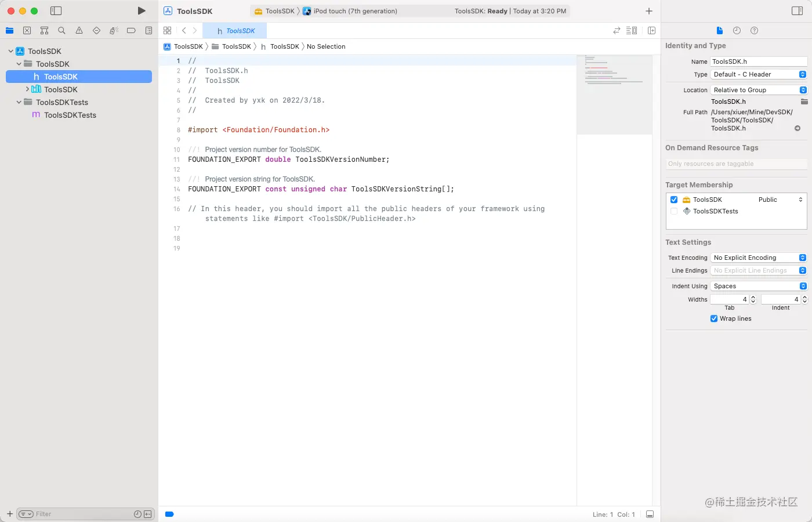Adjust editor options menu
The width and height of the screenshot is (812, 522).
tap(632, 31)
